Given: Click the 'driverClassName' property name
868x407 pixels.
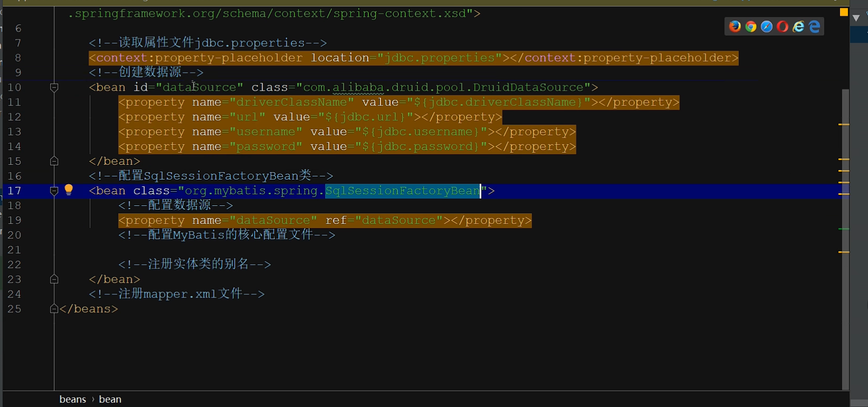Looking at the screenshot, I should pyautogui.click(x=292, y=102).
